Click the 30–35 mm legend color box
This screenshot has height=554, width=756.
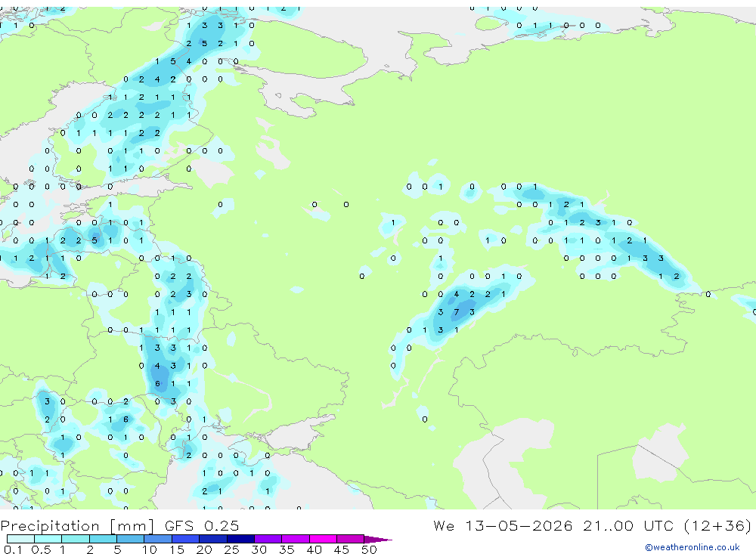268,539
